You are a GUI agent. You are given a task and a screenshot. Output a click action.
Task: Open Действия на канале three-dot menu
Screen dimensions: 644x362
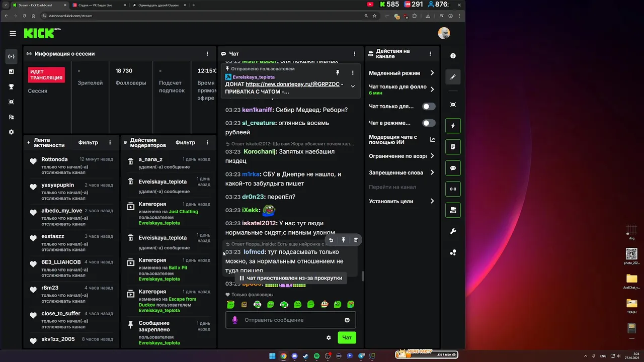(430, 54)
